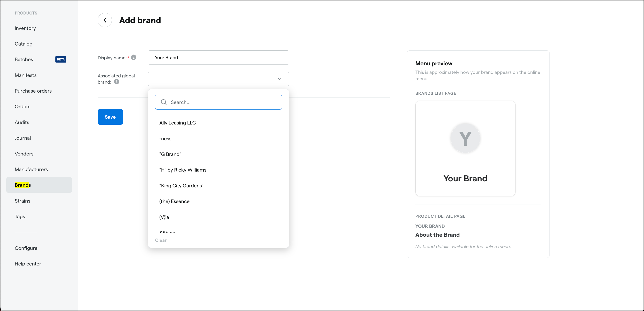This screenshot has height=311, width=644.
Task: Click the 'No brand details available' note
Action: click(x=463, y=247)
